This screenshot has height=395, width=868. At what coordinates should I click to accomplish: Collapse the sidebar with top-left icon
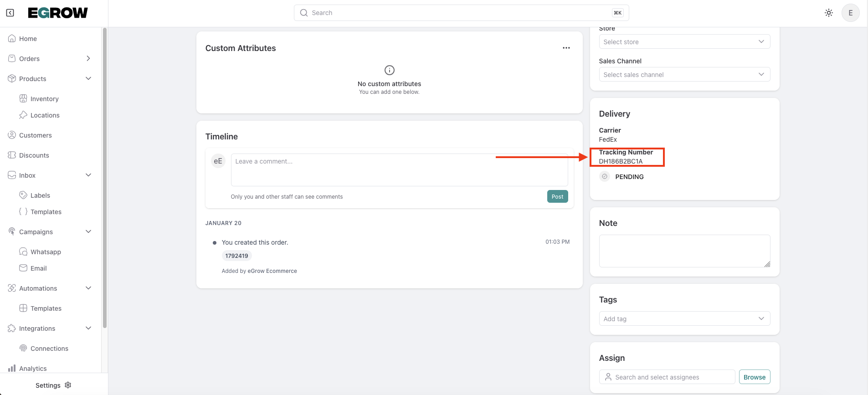tap(10, 13)
